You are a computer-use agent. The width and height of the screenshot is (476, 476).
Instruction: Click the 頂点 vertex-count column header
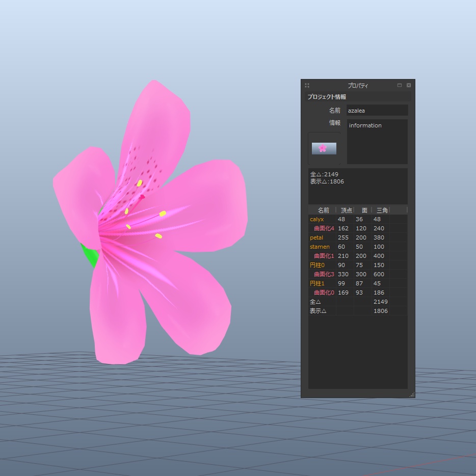tap(346, 210)
